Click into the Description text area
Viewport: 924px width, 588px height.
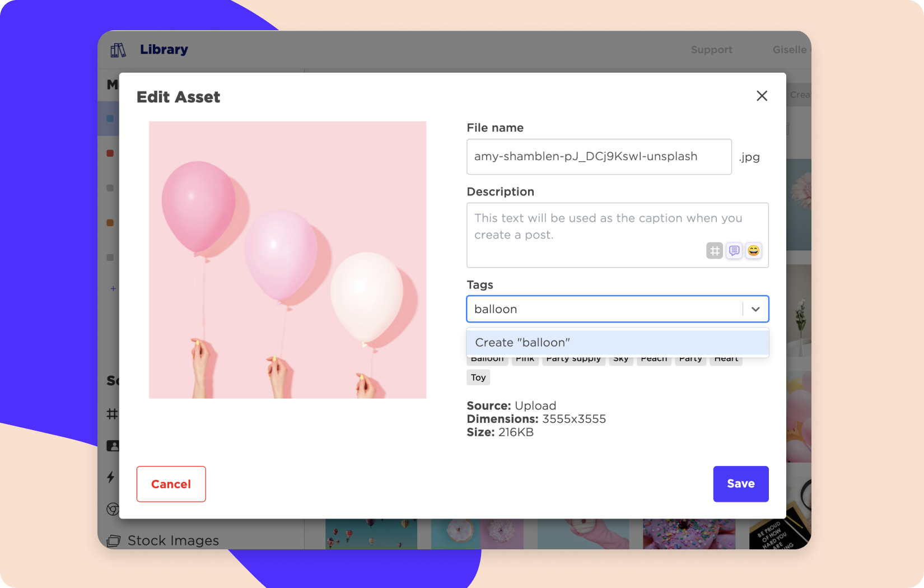[618, 235]
